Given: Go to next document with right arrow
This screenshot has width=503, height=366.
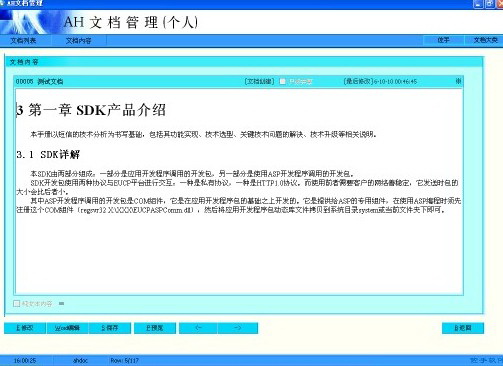Looking at the screenshot, I should point(238,328).
